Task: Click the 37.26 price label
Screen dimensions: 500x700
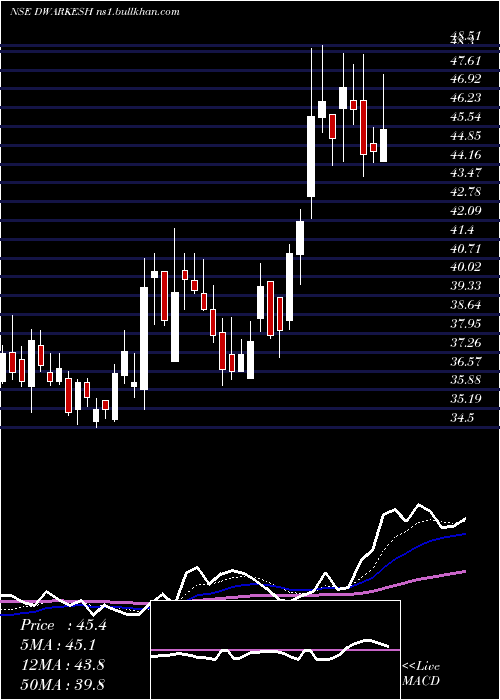Action: tap(466, 342)
